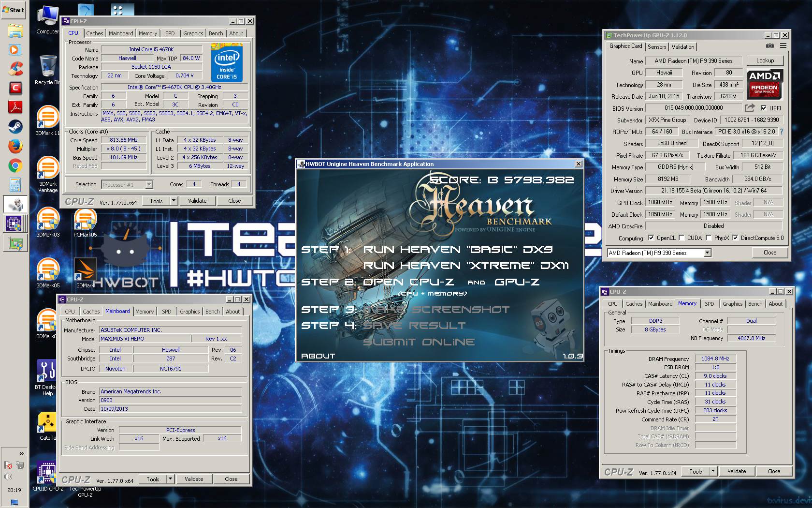Select the 3DMark05 desktop shortcut
Image resolution: width=812 pixels, height=508 pixels.
47,273
